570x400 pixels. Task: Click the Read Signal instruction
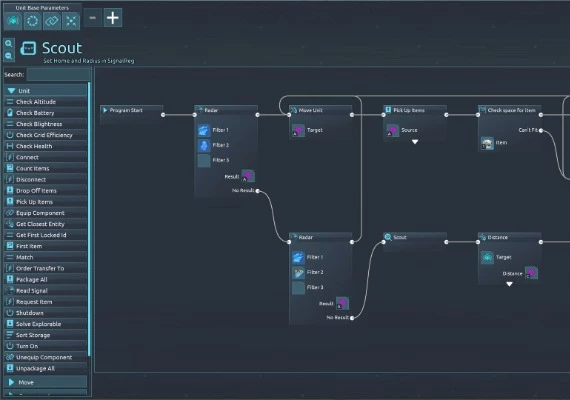45,291
